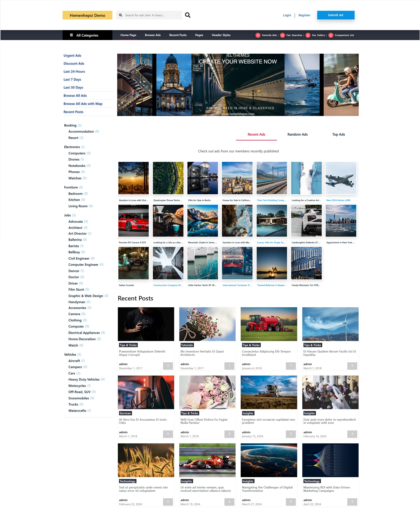Screen dimensions: 420x520
Task: Open the All Categories dropdown menu
Action: click(87, 35)
